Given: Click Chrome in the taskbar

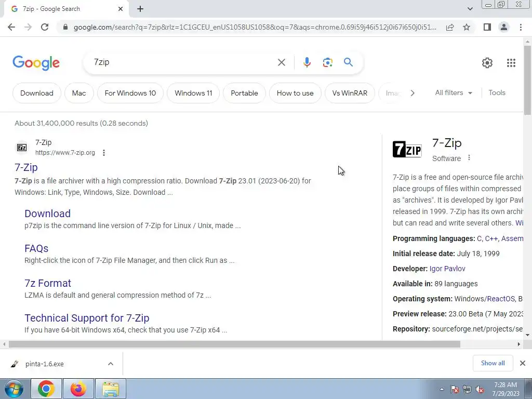Looking at the screenshot, I should 46,389.
